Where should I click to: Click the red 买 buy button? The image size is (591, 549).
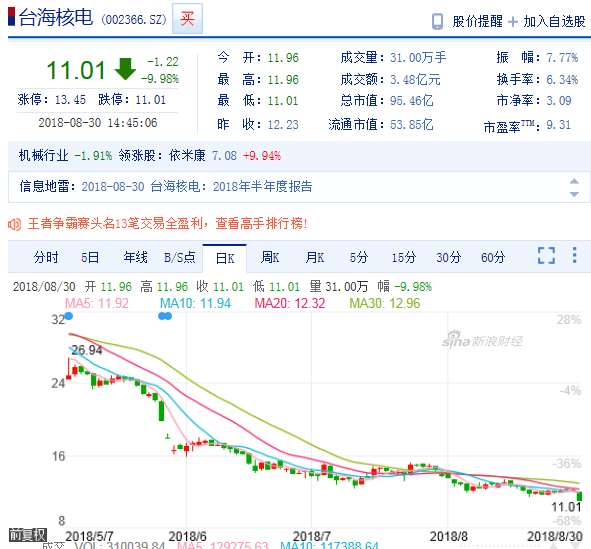(187, 18)
